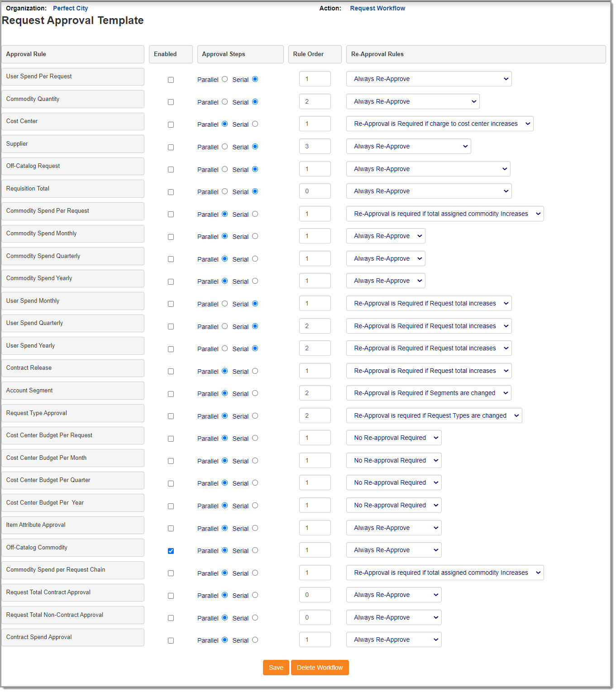Click the Rule Order field for Supplier

pyautogui.click(x=315, y=146)
